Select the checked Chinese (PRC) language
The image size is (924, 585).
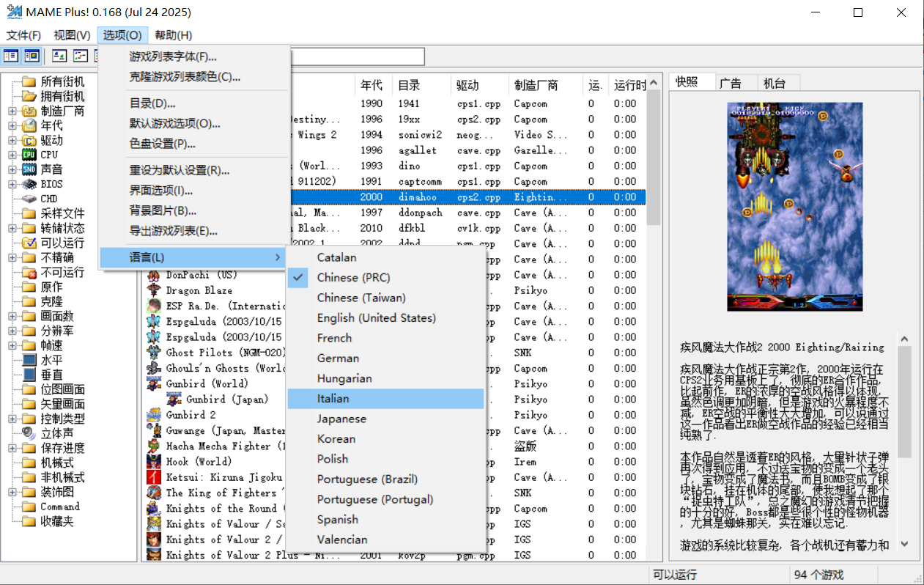point(385,278)
